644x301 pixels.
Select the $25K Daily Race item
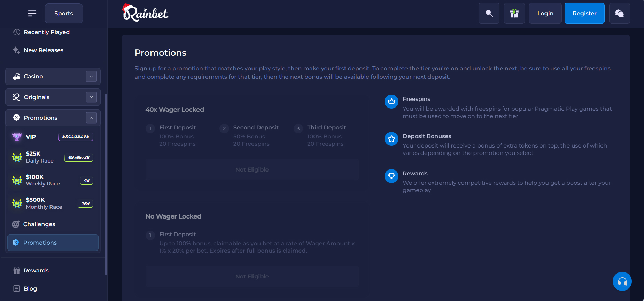click(52, 157)
